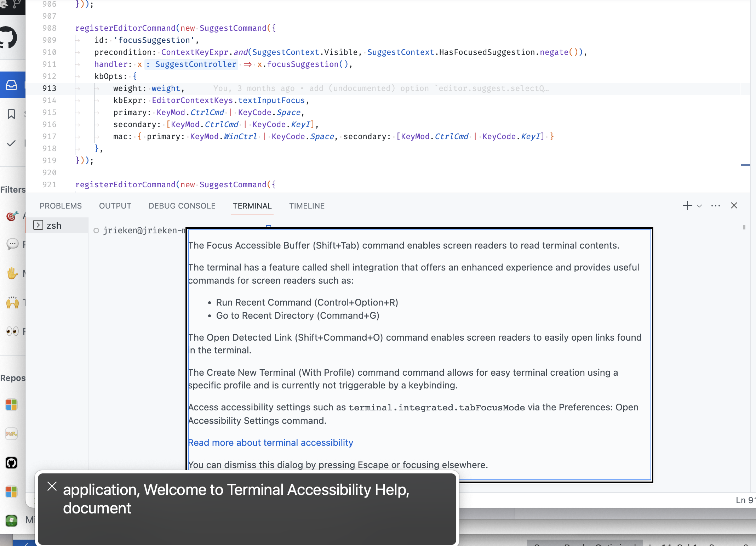Click the GitHub logo in sidebar
756x546 pixels.
[8, 38]
